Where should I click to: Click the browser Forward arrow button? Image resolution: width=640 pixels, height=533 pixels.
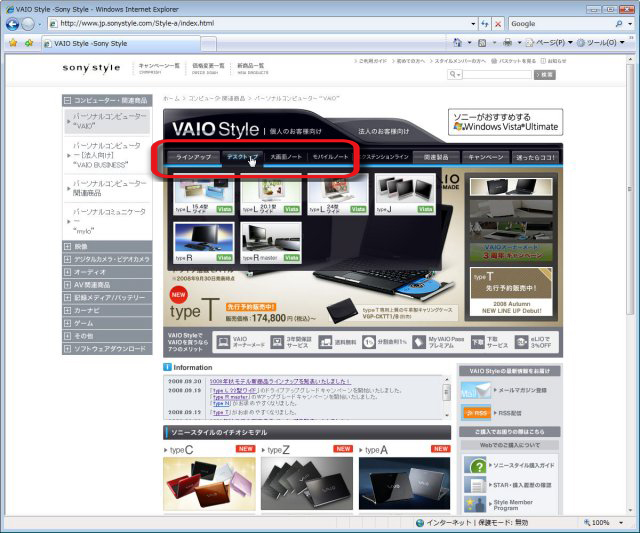coord(28,24)
